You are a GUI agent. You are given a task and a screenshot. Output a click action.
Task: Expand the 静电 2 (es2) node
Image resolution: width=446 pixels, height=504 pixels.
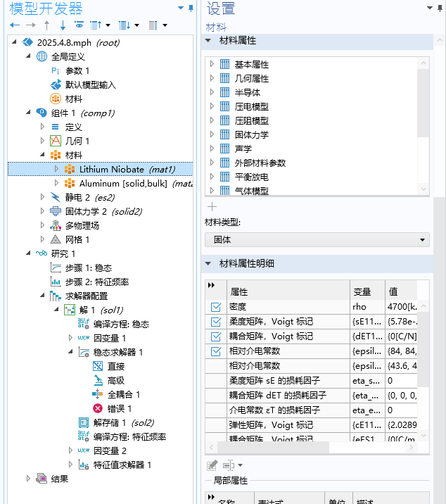[x=42, y=196]
